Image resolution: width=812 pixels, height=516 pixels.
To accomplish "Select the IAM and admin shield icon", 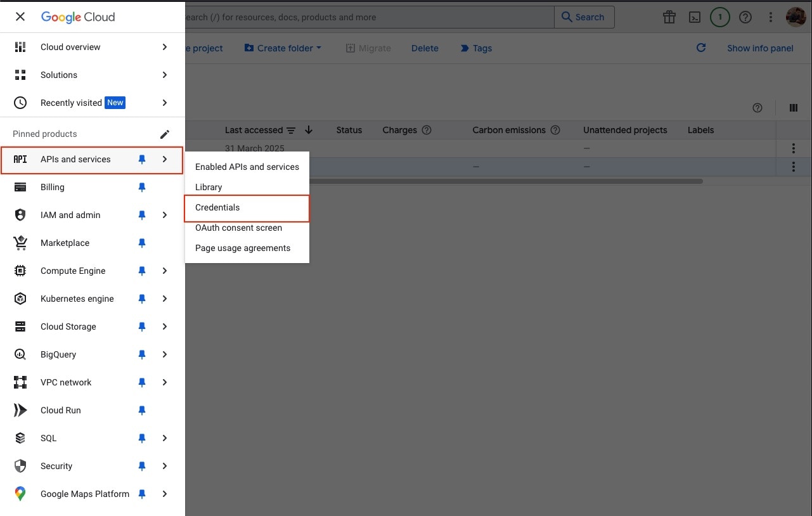I will pos(20,215).
